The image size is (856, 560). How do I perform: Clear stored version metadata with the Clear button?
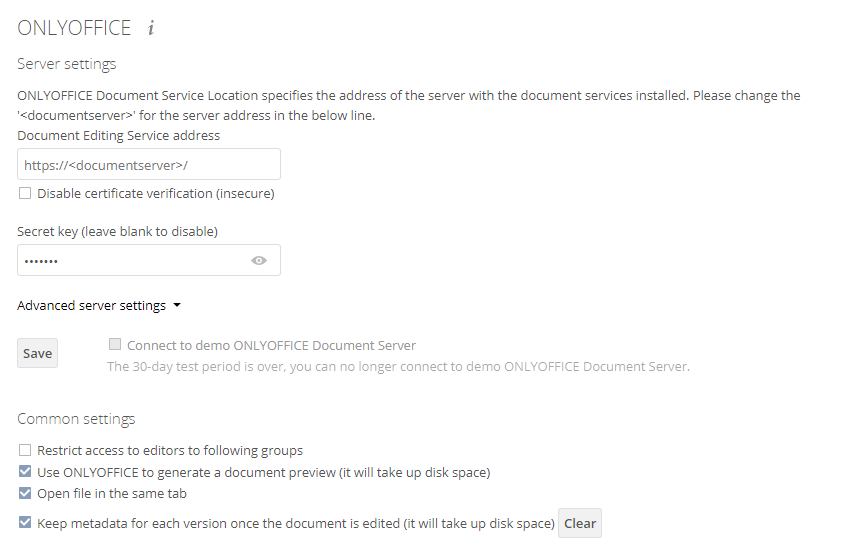click(580, 523)
